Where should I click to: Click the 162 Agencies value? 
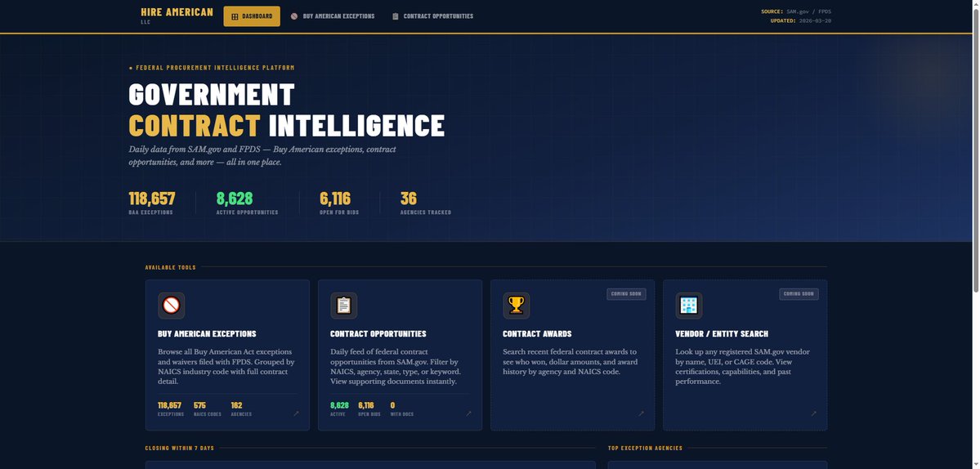coord(236,405)
